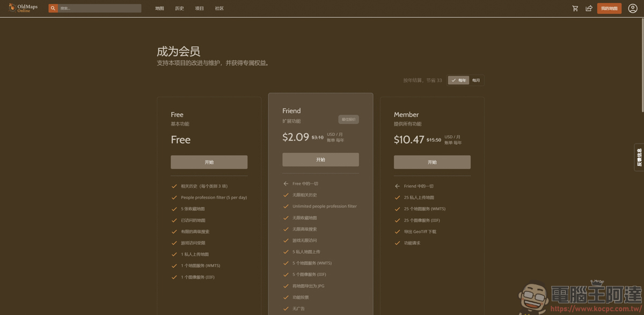Open the shopping cart icon
Screen dimensions: 644x315
tap(575, 9)
